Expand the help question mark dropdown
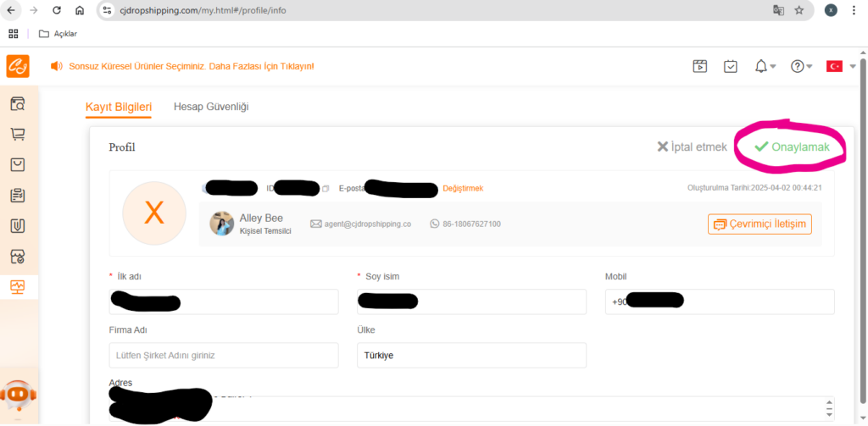The image size is (868, 426). point(802,66)
